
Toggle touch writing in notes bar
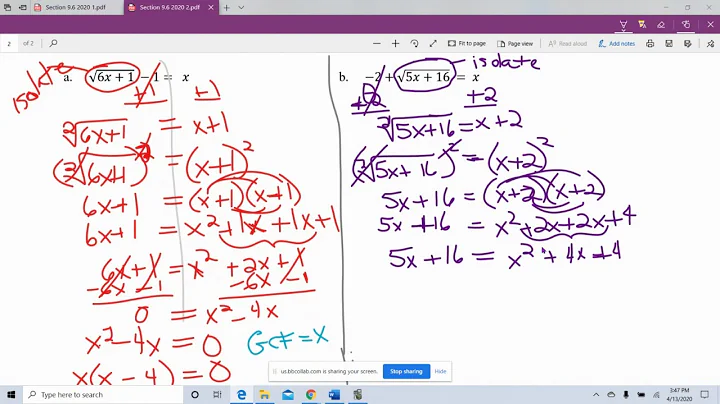686,25
